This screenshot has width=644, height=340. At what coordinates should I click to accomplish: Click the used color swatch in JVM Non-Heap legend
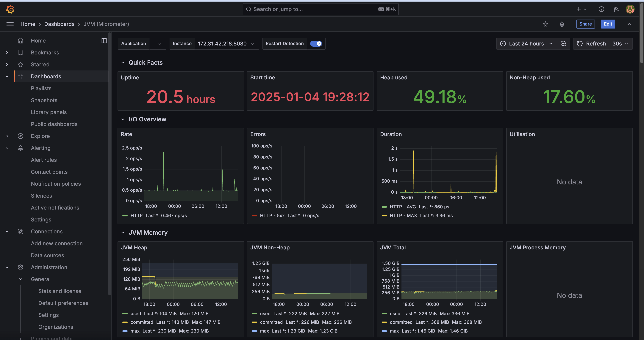point(254,313)
